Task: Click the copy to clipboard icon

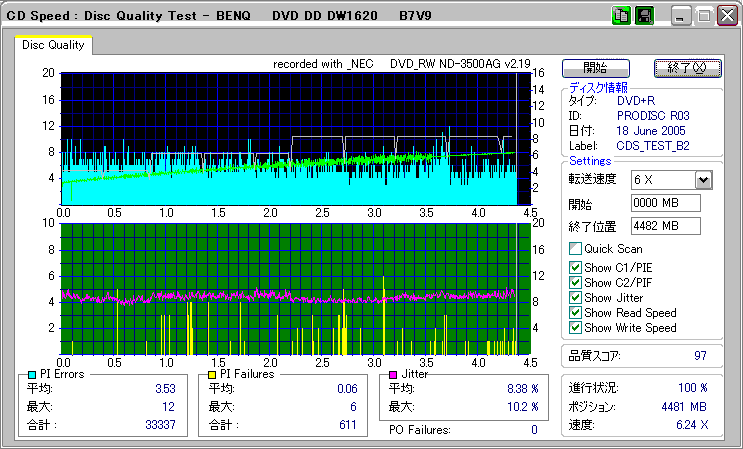Action: click(621, 16)
